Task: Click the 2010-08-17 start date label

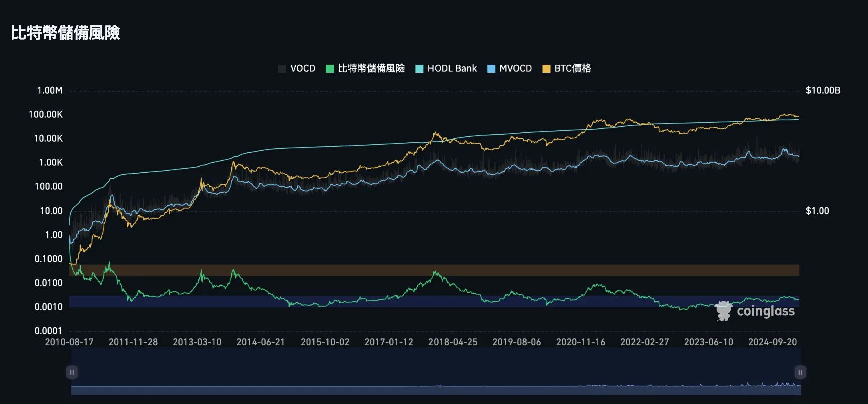Action: pyautogui.click(x=69, y=342)
